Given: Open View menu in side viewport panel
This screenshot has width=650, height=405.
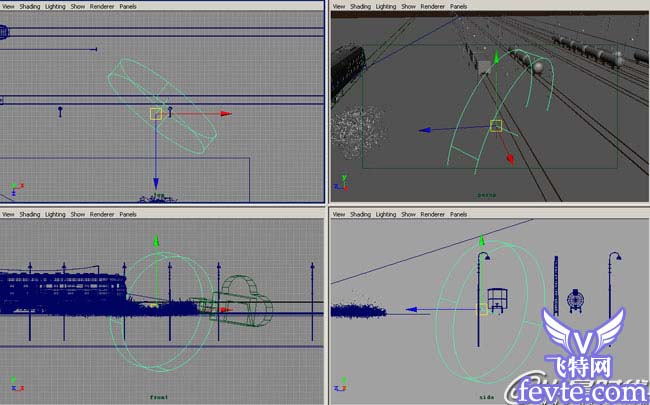Looking at the screenshot, I should point(339,214).
